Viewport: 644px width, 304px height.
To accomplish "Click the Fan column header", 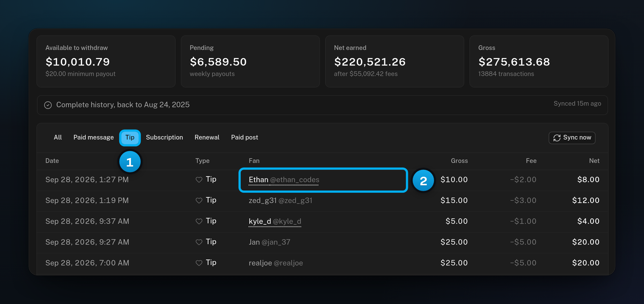I will click(254, 161).
